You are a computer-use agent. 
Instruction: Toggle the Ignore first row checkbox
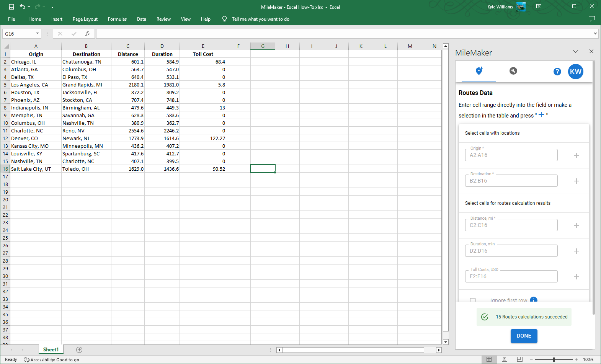point(473,300)
